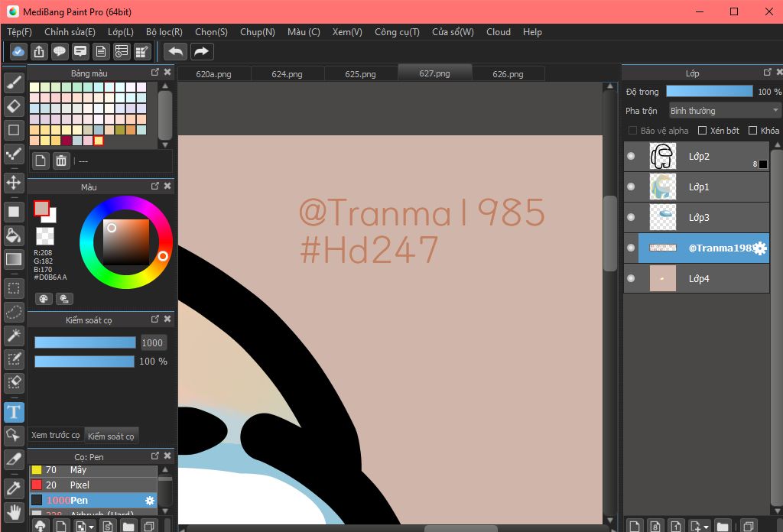The image size is (783, 532).
Task: Switch to the 624.png document tab
Action: (x=288, y=74)
